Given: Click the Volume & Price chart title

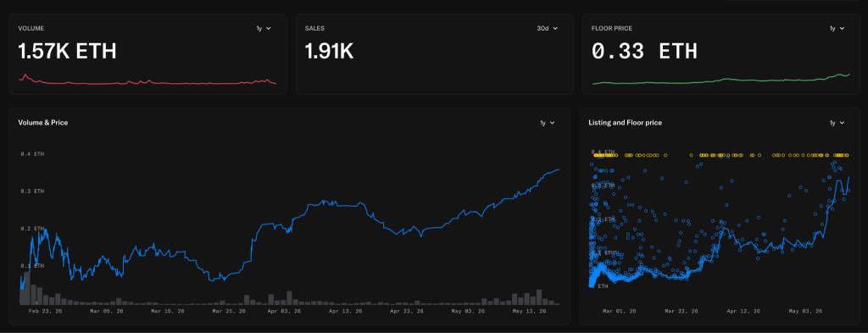Looking at the screenshot, I should click(x=43, y=123).
